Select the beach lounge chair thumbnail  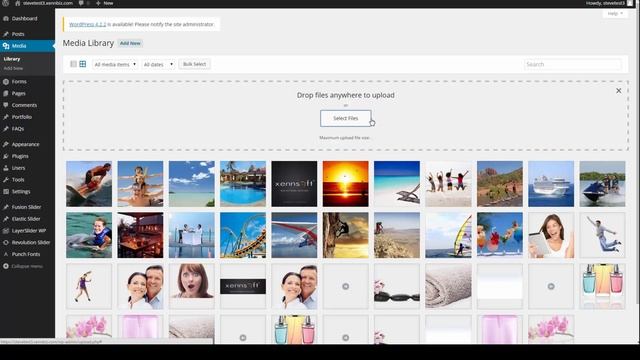[x=397, y=184]
